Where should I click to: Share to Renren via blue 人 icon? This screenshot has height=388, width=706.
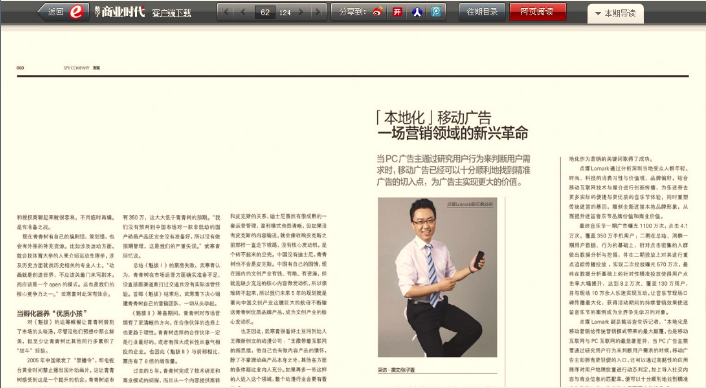pos(417,12)
